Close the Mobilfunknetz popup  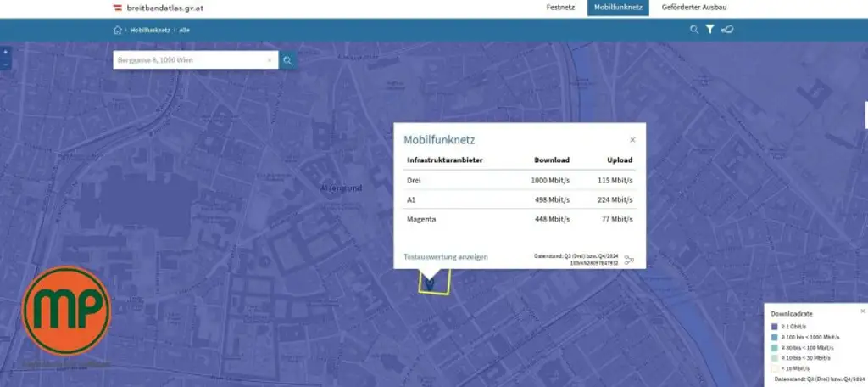632,140
